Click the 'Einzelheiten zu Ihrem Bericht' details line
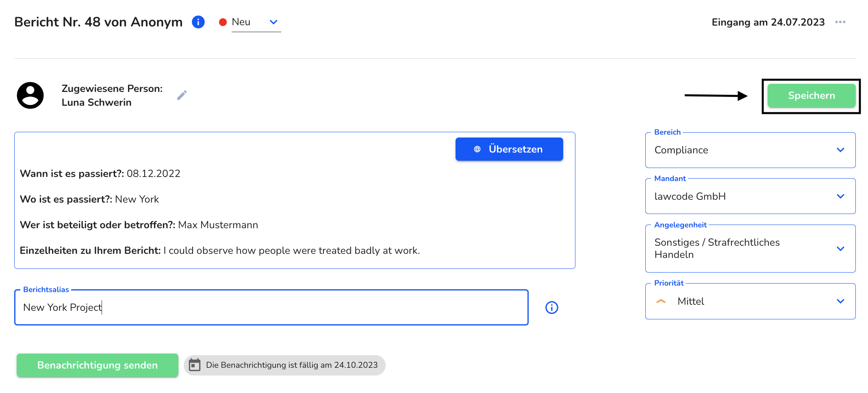 [x=220, y=251]
